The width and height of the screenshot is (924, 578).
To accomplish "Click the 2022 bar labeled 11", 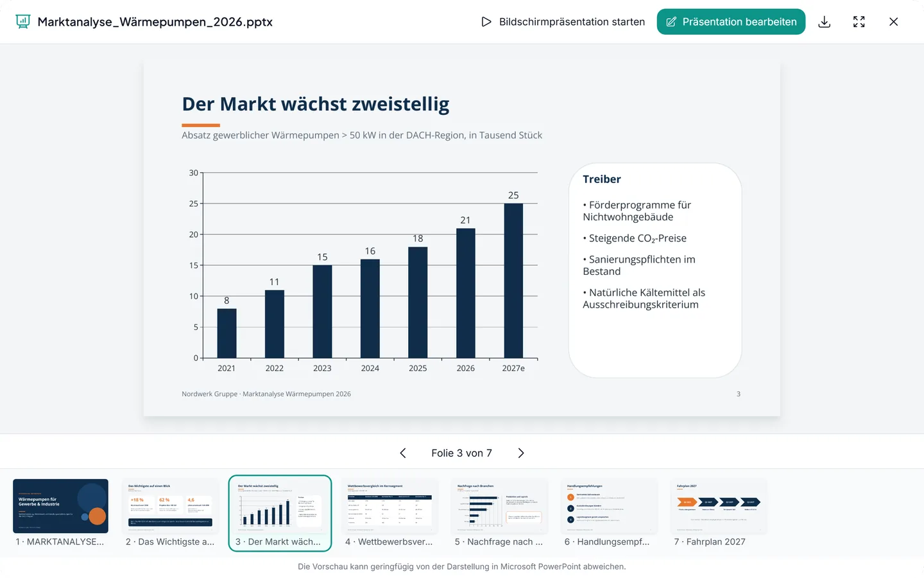I will pyautogui.click(x=275, y=324).
